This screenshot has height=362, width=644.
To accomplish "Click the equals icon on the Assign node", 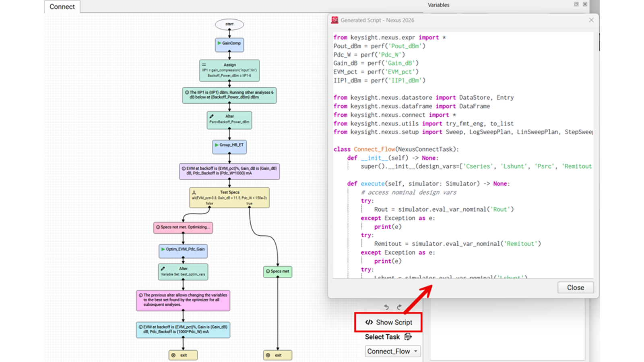I will tap(204, 65).
